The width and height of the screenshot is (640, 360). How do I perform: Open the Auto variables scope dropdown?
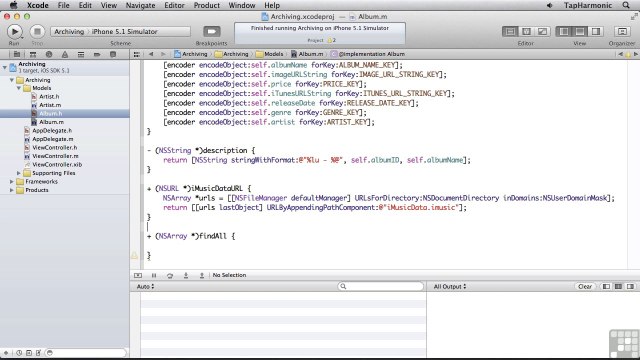coord(145,287)
